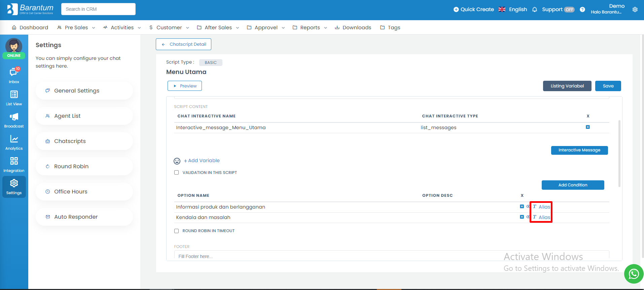Click + Add Variable link
This screenshot has height=290, width=644.
[x=202, y=161]
